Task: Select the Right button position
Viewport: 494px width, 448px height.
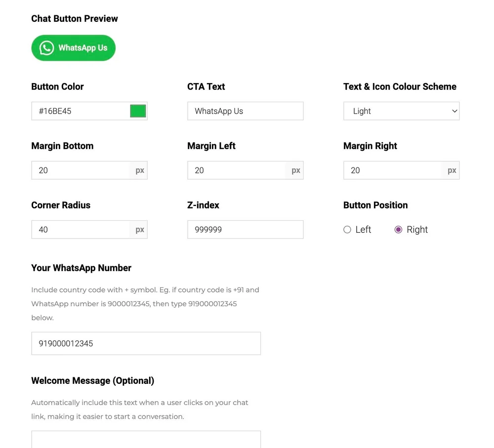Action: coord(398,230)
